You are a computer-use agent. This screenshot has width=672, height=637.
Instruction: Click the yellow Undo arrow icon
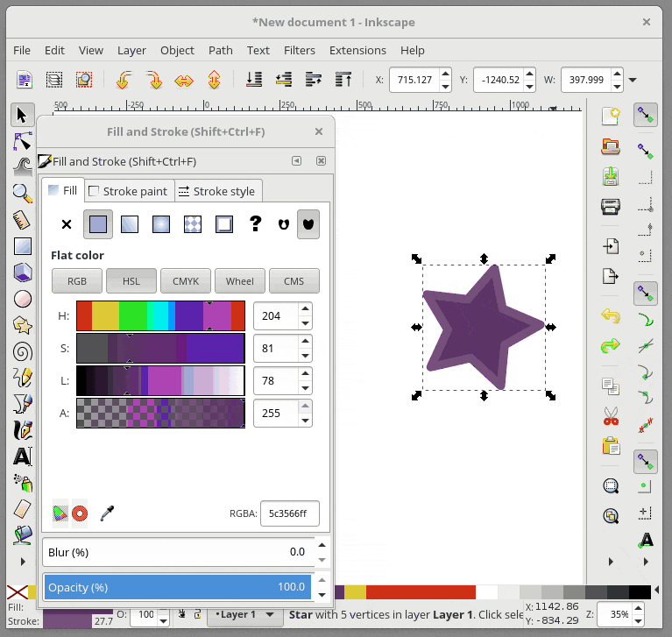[x=611, y=315]
